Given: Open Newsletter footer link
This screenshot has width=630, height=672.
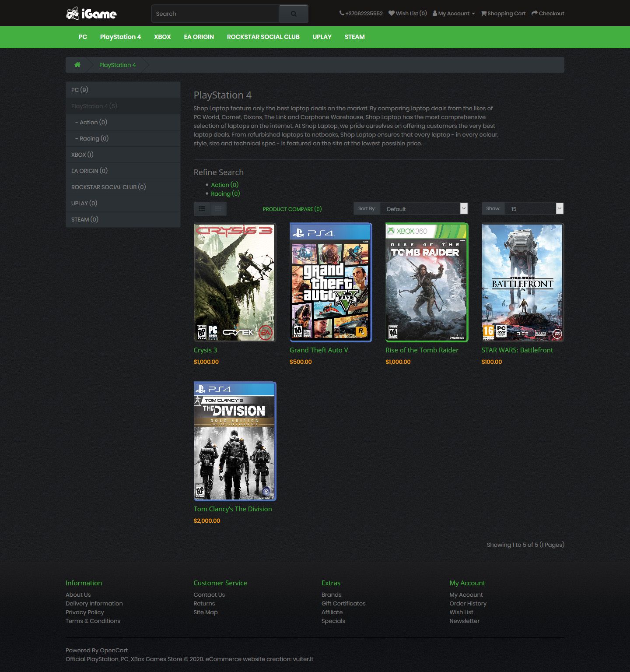Looking at the screenshot, I should click(465, 621).
